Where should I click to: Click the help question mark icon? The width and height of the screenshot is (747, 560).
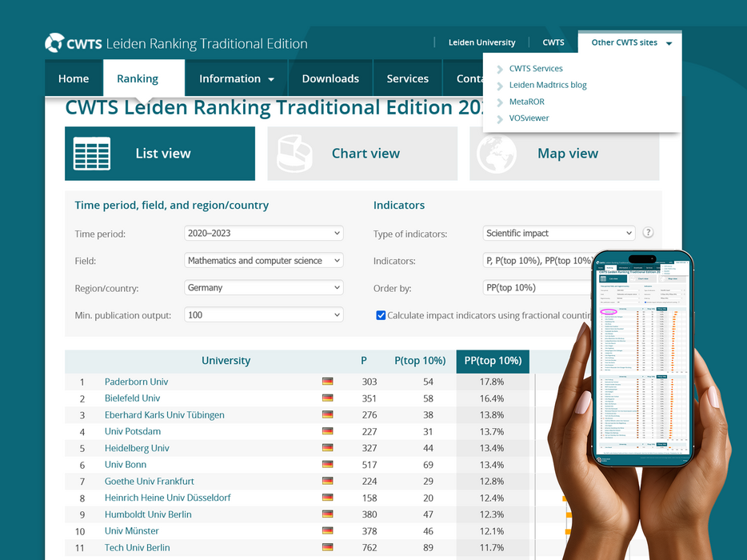[x=648, y=233]
